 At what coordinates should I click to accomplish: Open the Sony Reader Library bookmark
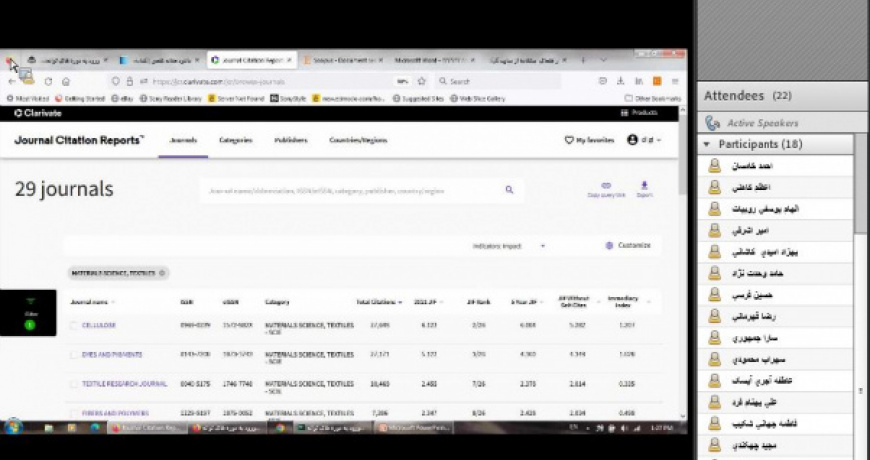pos(171,99)
